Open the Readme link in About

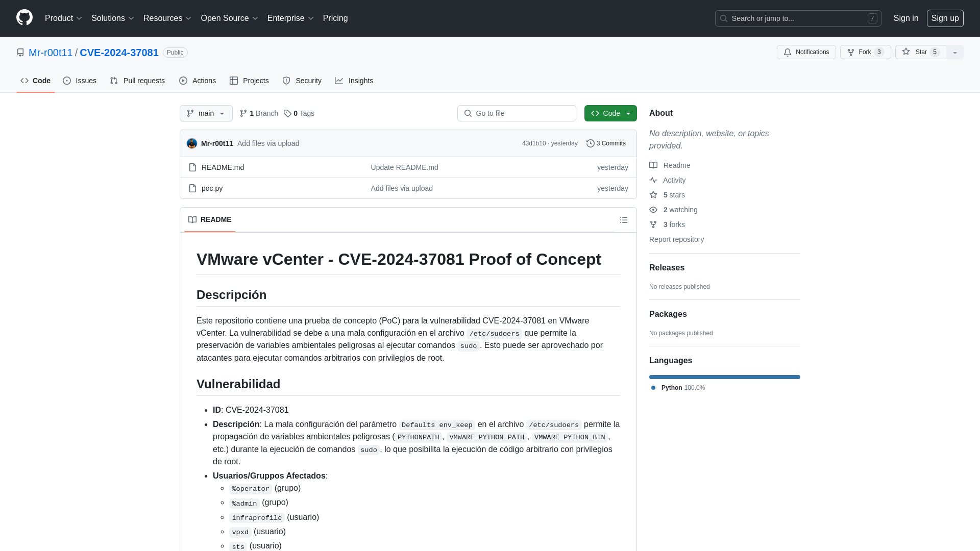pos(670,165)
